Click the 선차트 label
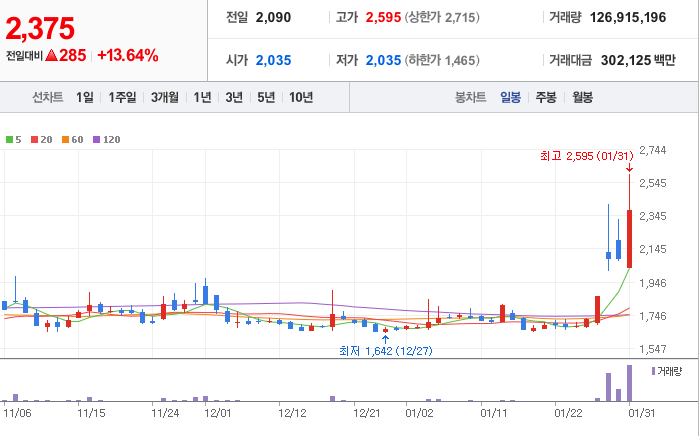 pos(47,97)
